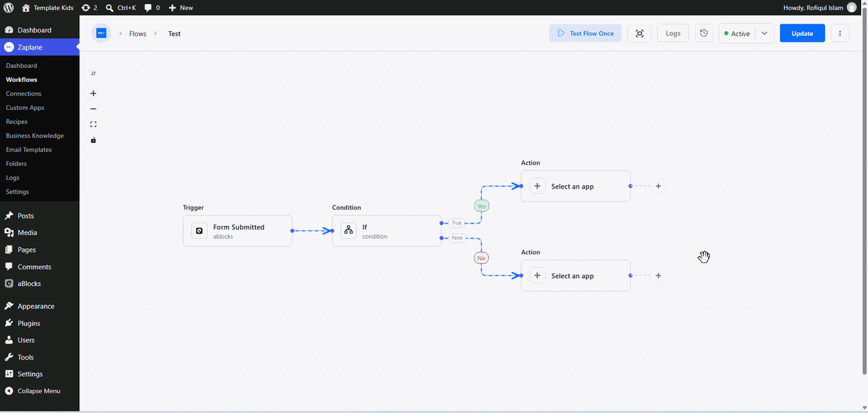Open Zaplane Dashboard submenu
The image size is (868, 413).
pyautogui.click(x=22, y=66)
